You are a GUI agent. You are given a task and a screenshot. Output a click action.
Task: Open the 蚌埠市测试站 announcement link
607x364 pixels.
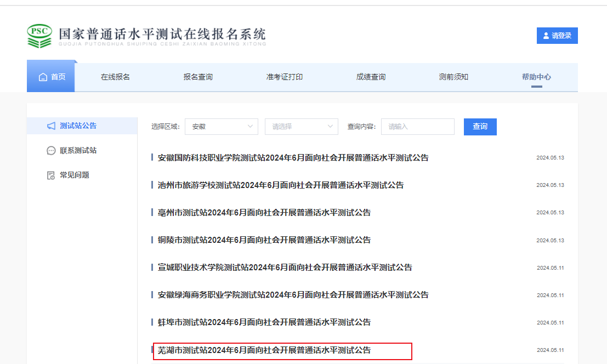pos(264,322)
